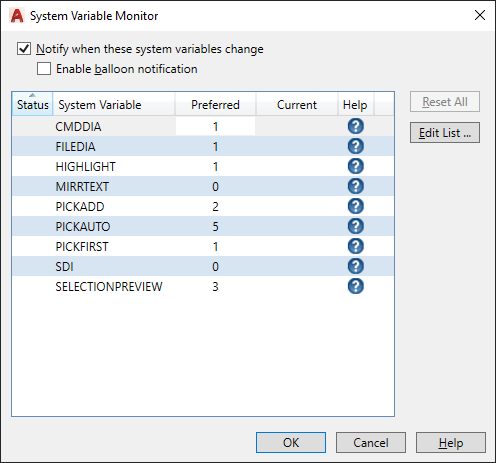Uncheck Notify when these system variables change

pos(24,49)
